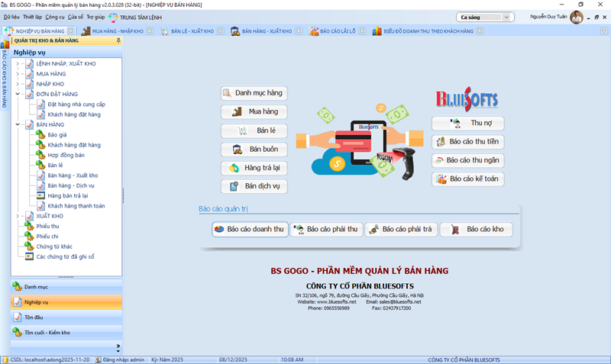Click the user avatar photo

click(577, 18)
